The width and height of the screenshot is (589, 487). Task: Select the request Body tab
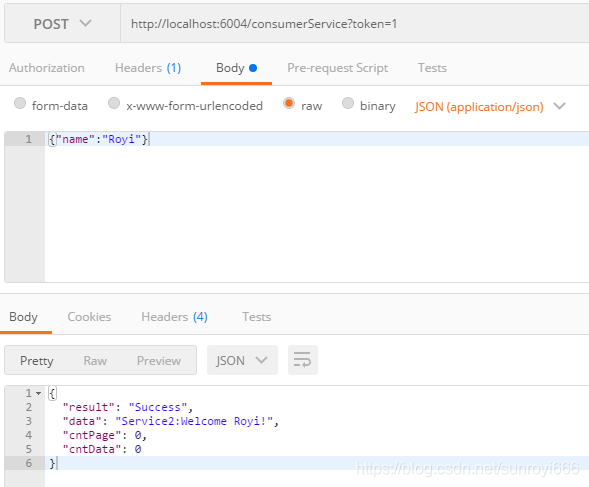236,68
